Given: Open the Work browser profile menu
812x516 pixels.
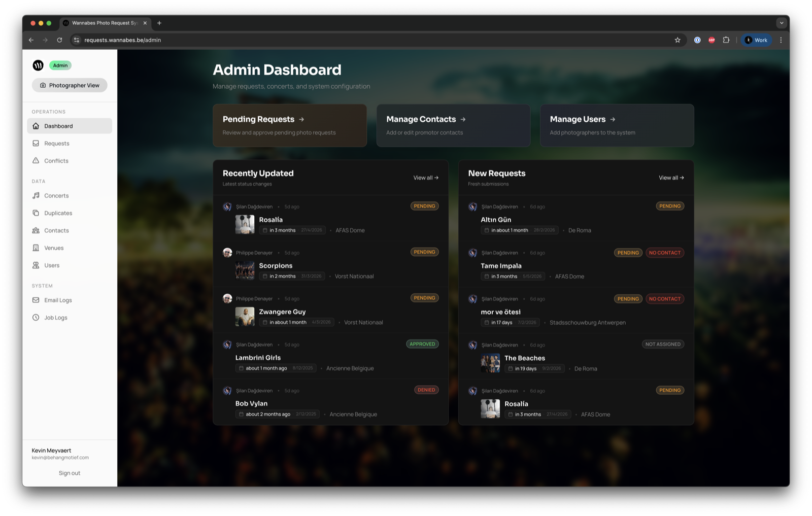Looking at the screenshot, I should click(756, 40).
